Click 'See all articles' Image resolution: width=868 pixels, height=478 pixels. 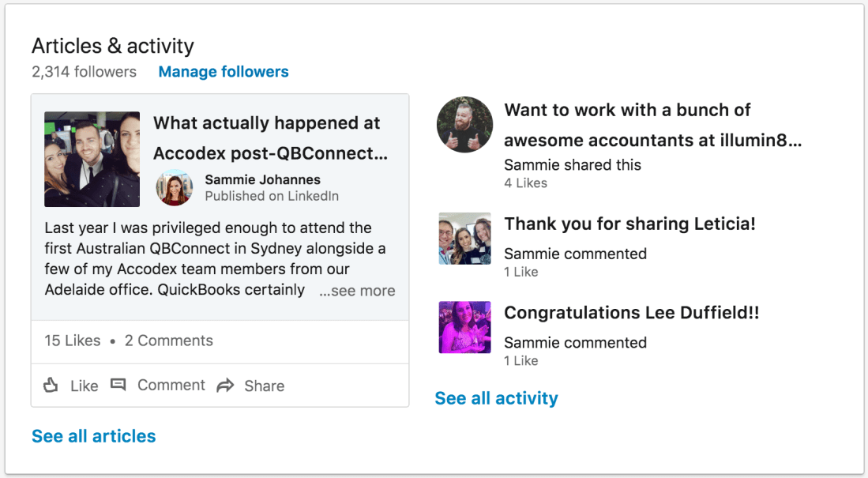(x=93, y=435)
